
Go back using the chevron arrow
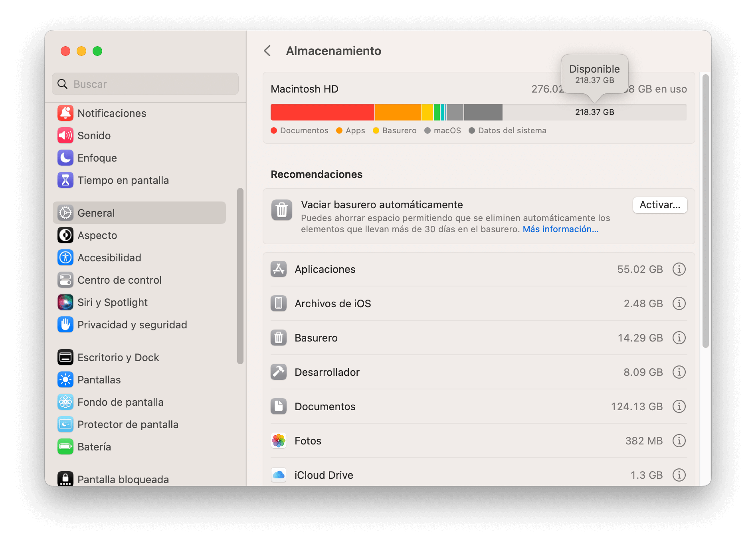(x=267, y=51)
